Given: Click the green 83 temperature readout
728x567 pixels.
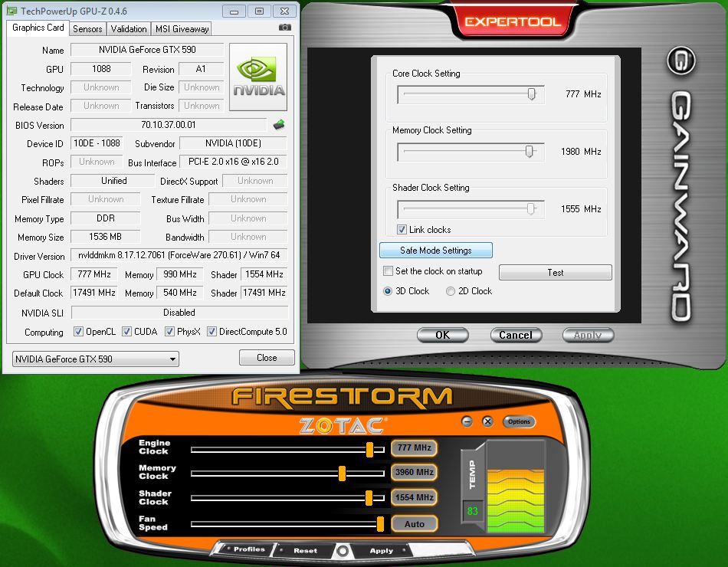Looking at the screenshot, I should [473, 511].
